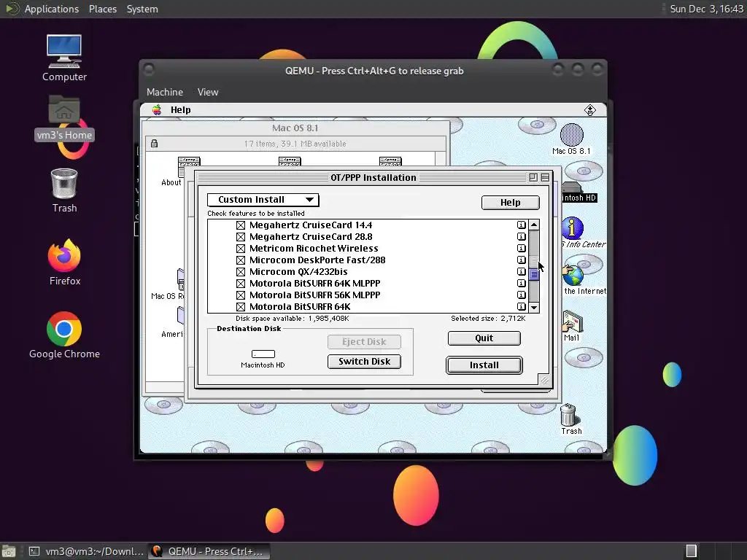Open the Mac application switcher icon
This screenshot has height=560, width=747.
[x=589, y=110]
